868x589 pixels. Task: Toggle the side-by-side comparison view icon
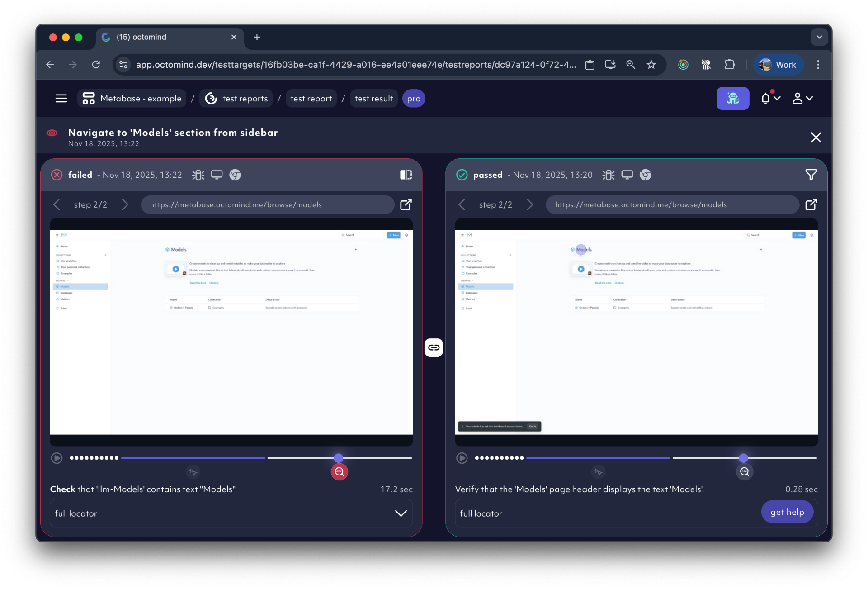406,175
